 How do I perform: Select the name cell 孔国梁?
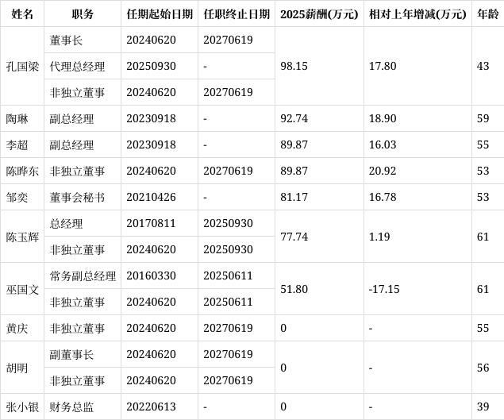(22, 66)
